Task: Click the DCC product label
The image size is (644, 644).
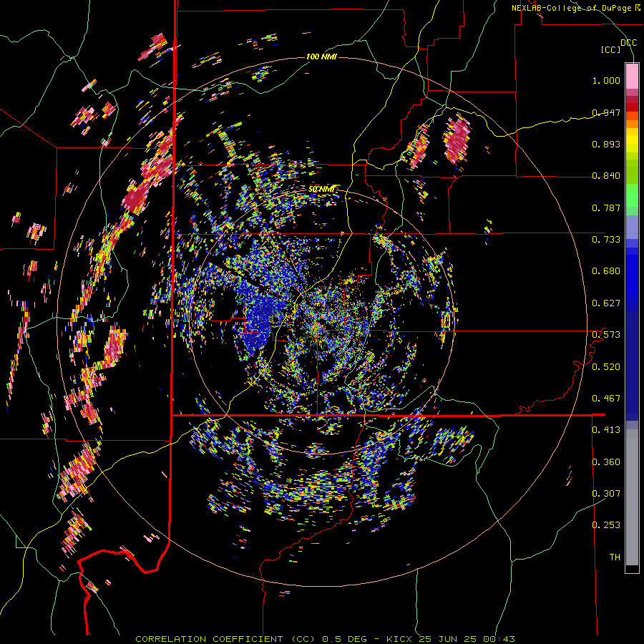Action: point(629,43)
